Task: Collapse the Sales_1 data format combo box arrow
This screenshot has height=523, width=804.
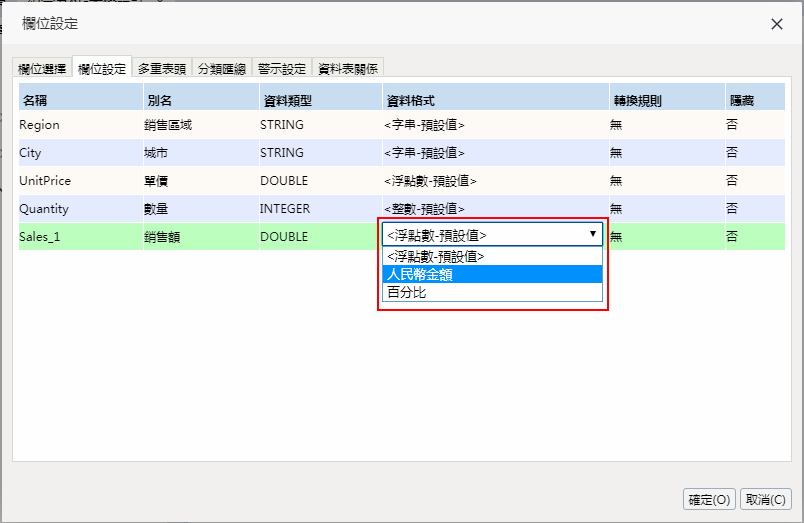Action: click(x=593, y=235)
